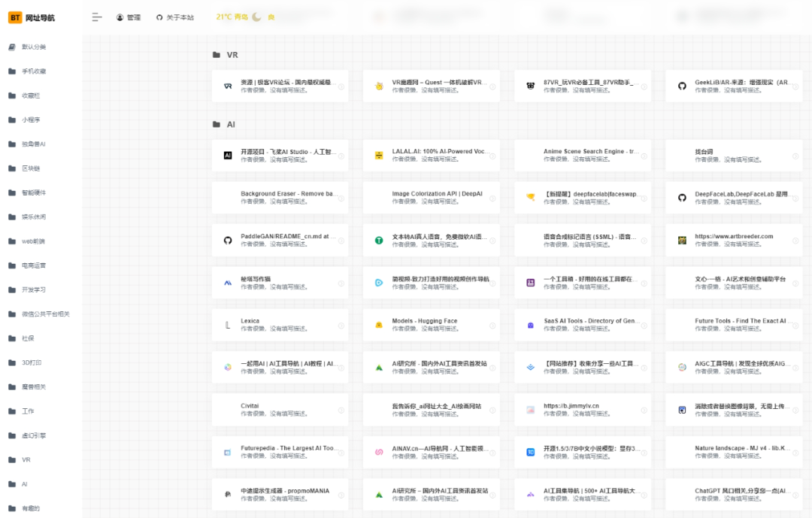Screen dimensions: 812x518
Task: Open 关于本站 in the top bar
Action: click(x=175, y=17)
